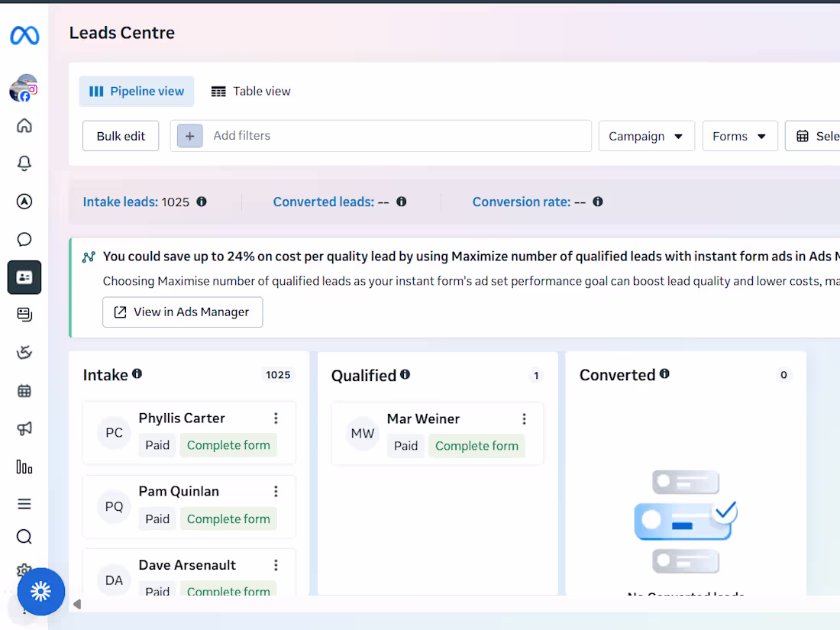Viewport: 840px width, 630px height.
Task: Click Complete form tag on Pam Quinlan
Action: click(228, 519)
